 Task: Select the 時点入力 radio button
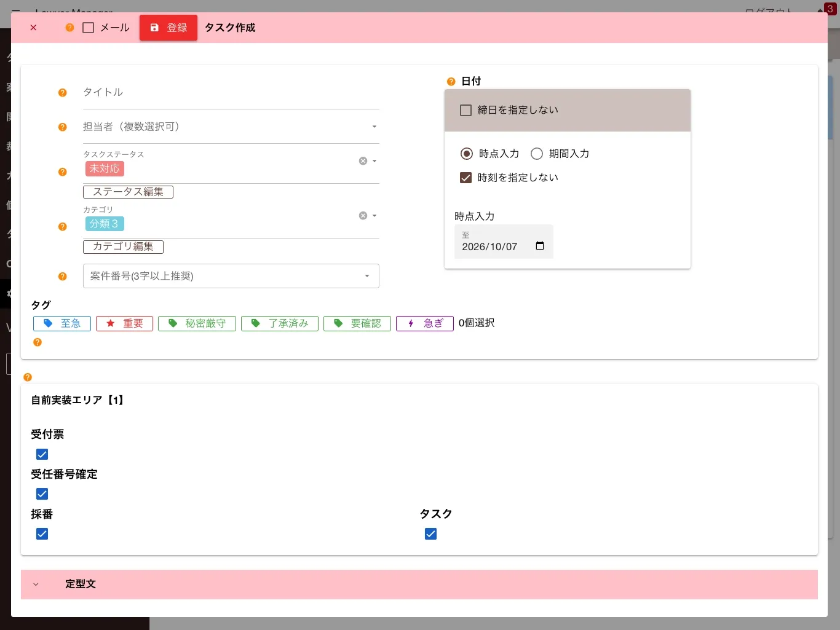tap(467, 154)
